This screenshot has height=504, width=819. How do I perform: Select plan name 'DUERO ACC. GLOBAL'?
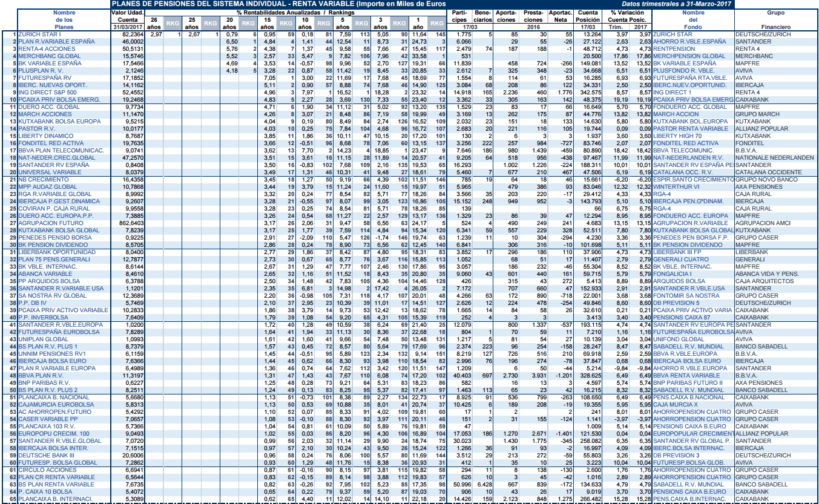coord(49,107)
